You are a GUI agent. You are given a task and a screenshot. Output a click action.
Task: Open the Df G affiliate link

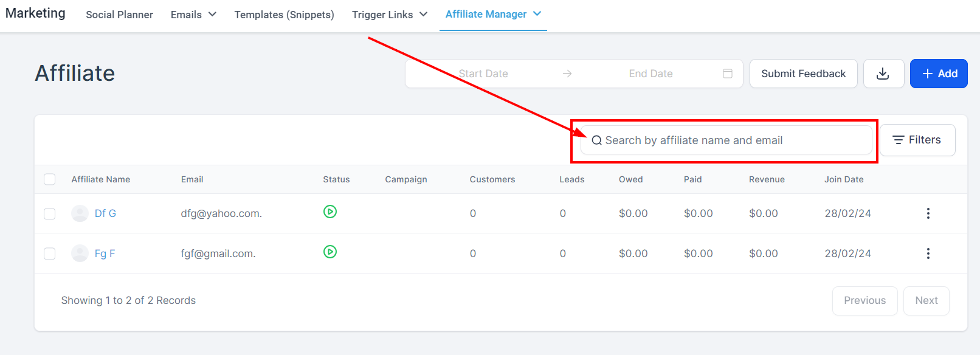(105, 213)
